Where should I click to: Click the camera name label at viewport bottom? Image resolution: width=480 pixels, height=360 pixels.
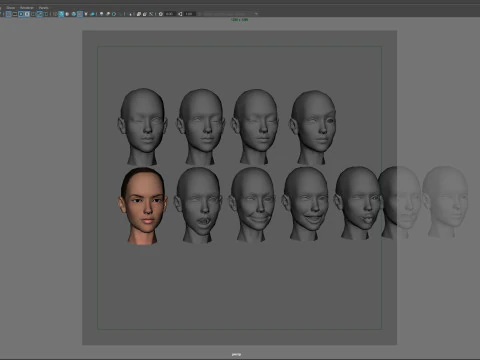[236, 354]
